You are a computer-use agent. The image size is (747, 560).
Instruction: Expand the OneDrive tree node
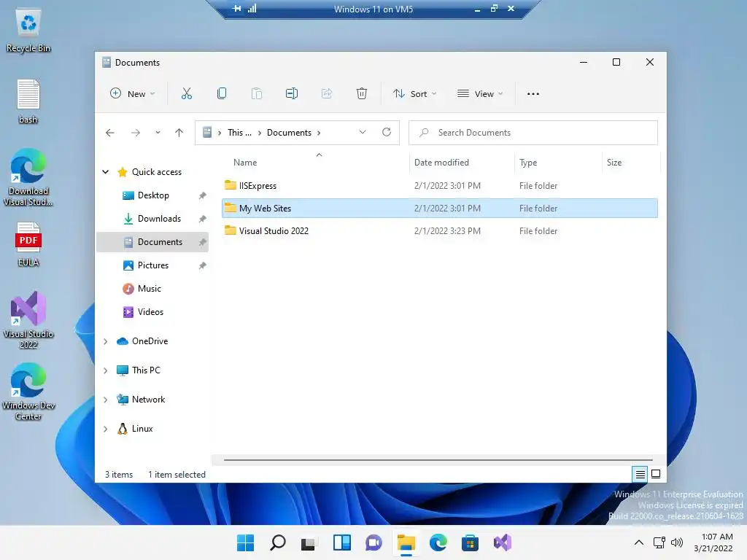coord(106,341)
